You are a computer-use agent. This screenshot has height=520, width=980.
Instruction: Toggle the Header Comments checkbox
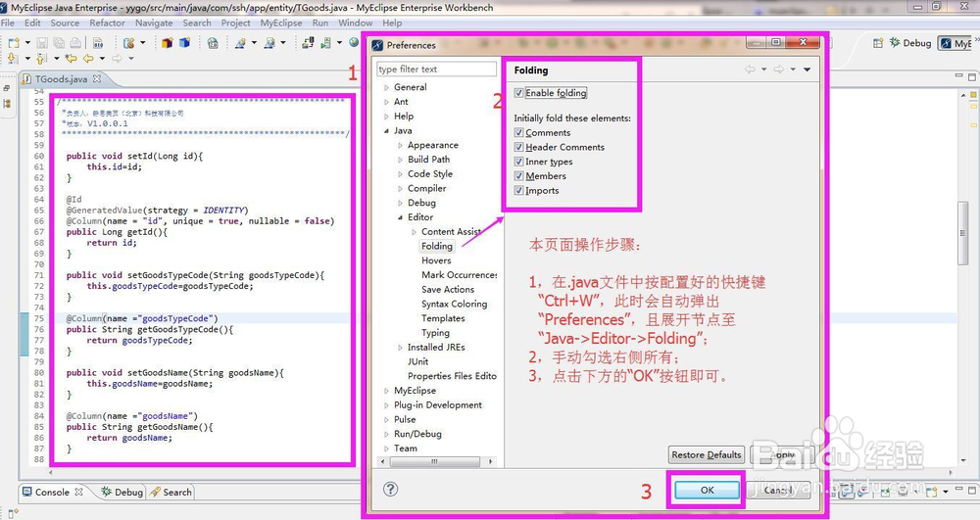click(x=518, y=147)
